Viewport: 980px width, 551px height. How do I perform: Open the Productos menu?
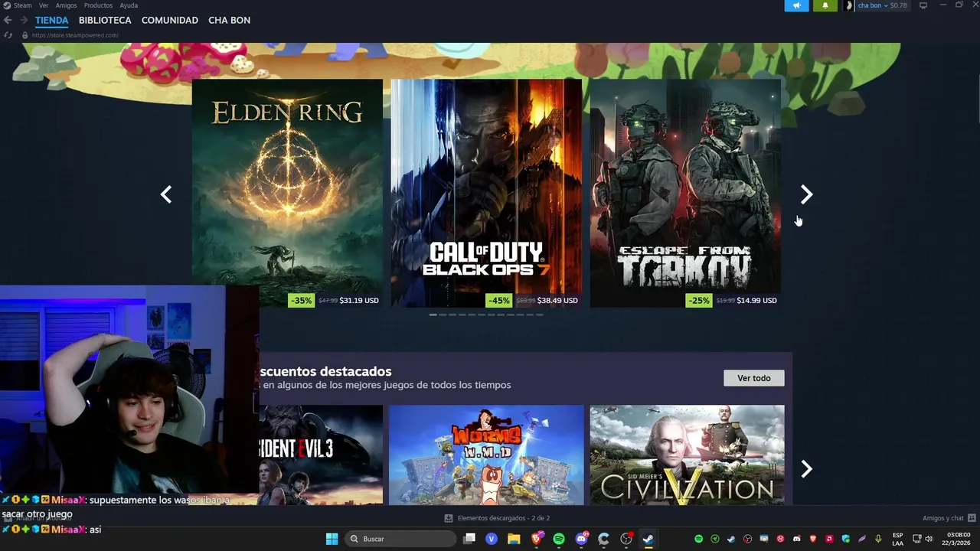point(98,5)
